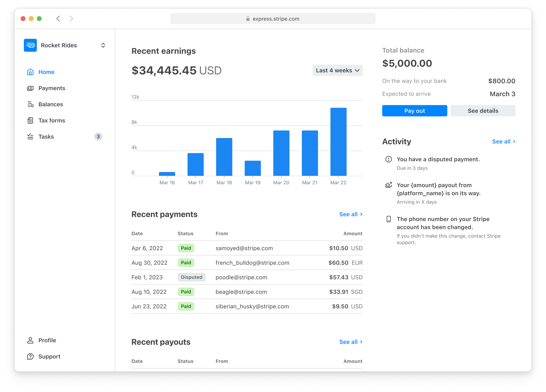
Task: Click the Profile person icon
Action: 30,340
